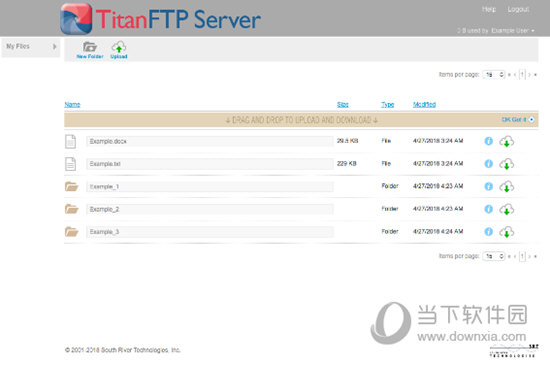
Task: Click the Example_1 name field
Action: click(x=210, y=187)
